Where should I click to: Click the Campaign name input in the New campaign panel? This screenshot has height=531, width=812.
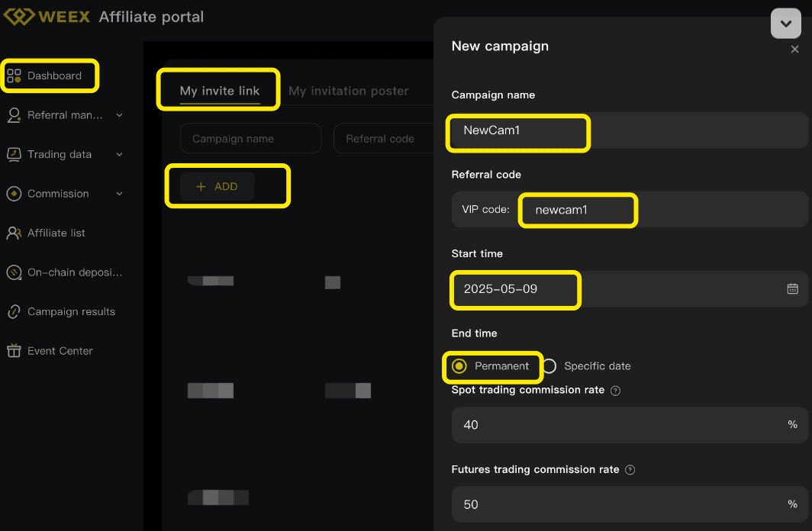(x=629, y=130)
